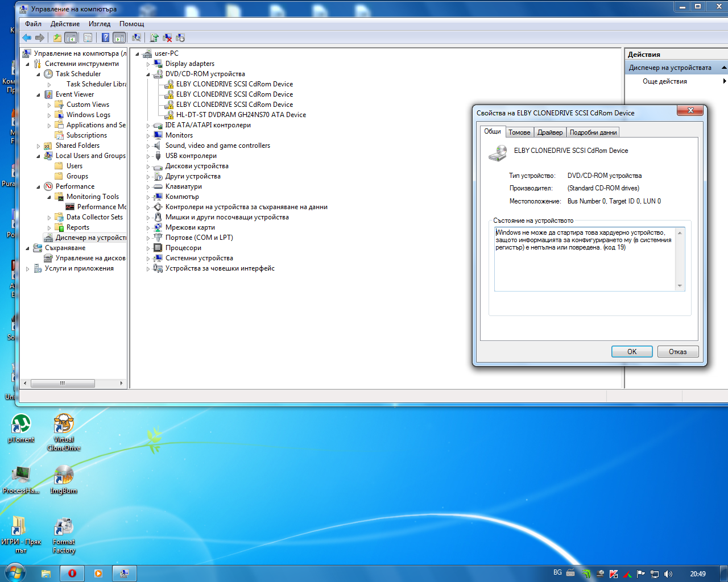Select Task Scheduler in left tree
Image resolution: width=728 pixels, height=582 pixels.
pyautogui.click(x=78, y=74)
